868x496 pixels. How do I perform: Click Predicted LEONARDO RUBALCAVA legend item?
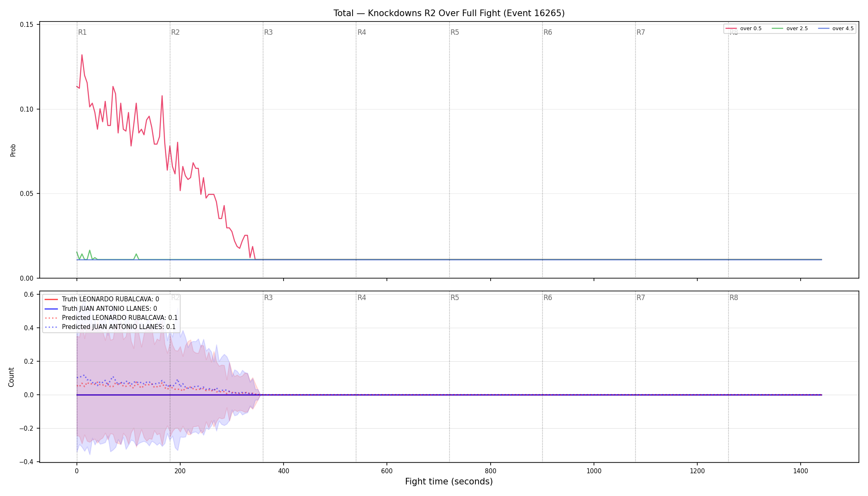point(111,318)
